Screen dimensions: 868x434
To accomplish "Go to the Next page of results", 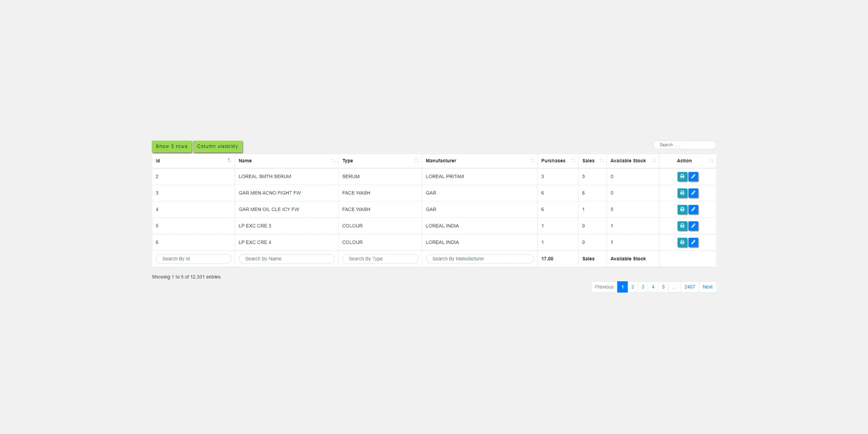I will pos(708,287).
